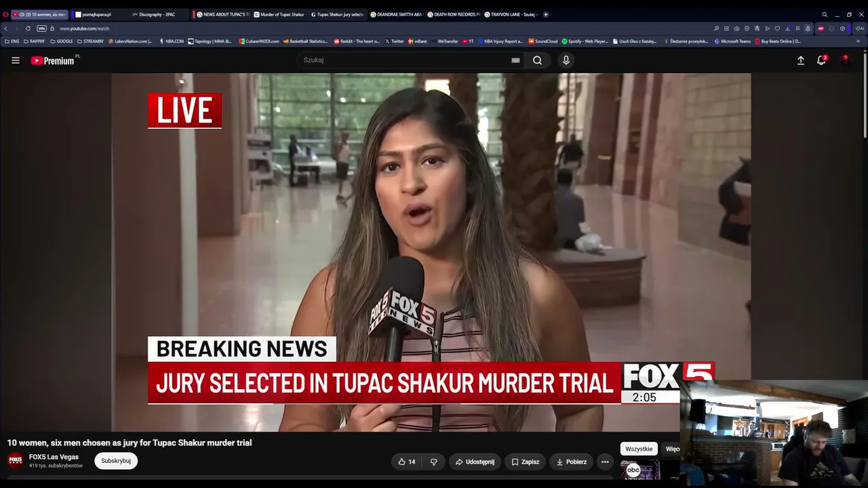
Task: Add page to bookmarks with heart icon
Action: (777, 28)
